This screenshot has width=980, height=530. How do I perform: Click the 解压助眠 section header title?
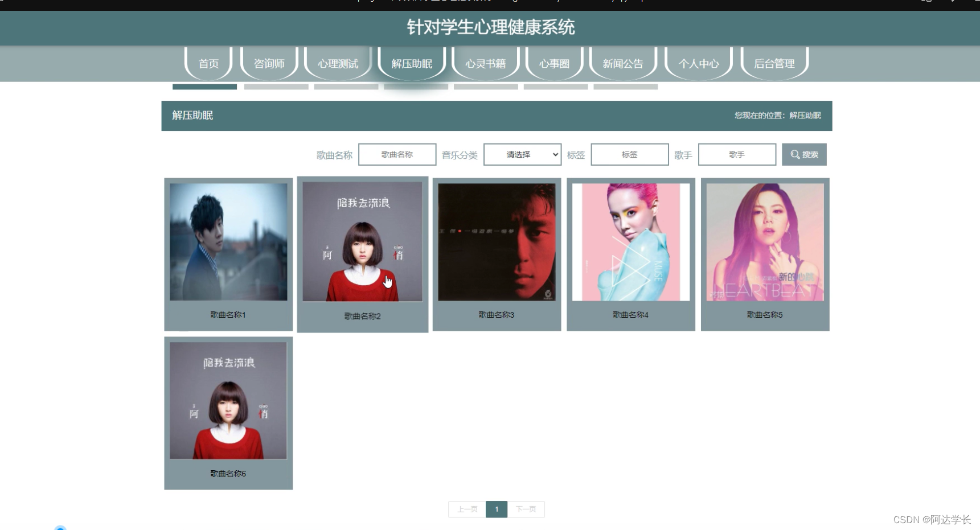click(192, 116)
